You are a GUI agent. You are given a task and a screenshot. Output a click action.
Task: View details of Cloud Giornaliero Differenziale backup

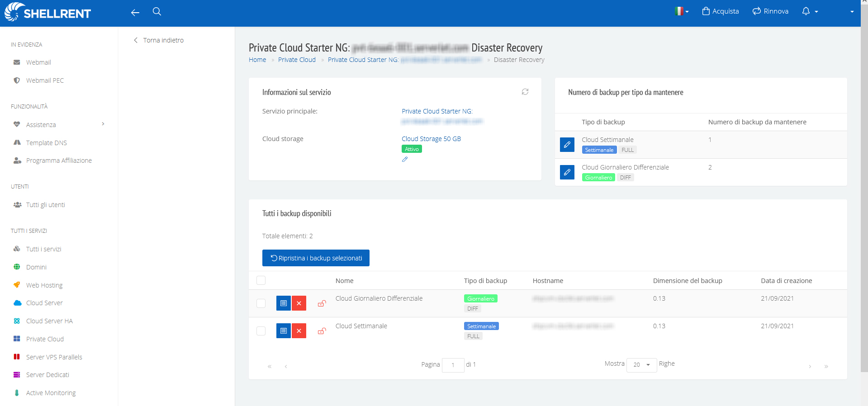pyautogui.click(x=284, y=303)
